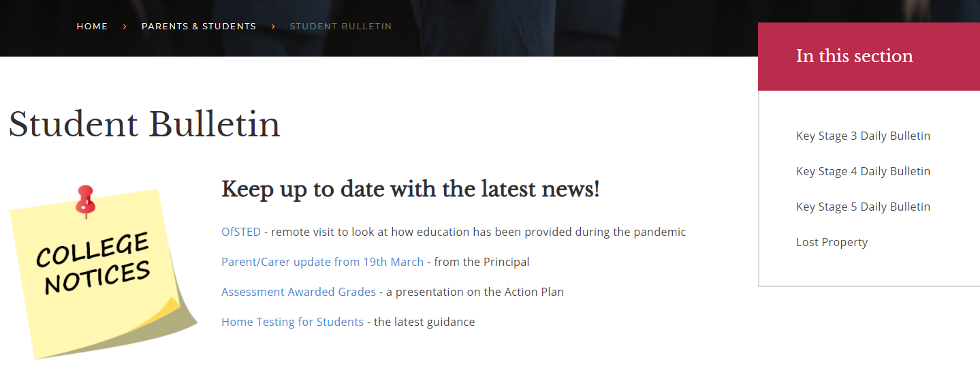Click the Student Bulletin page heading
This screenshot has height=377, width=980.
point(144,125)
